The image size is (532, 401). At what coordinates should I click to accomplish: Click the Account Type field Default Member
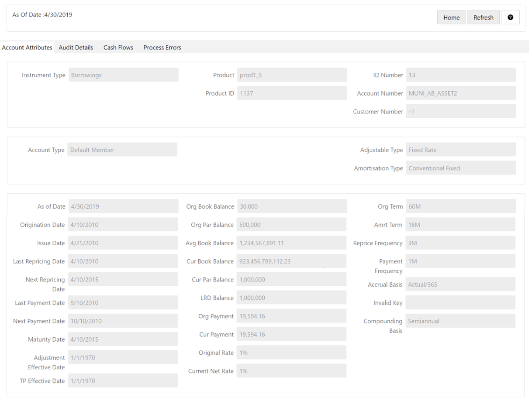point(122,149)
